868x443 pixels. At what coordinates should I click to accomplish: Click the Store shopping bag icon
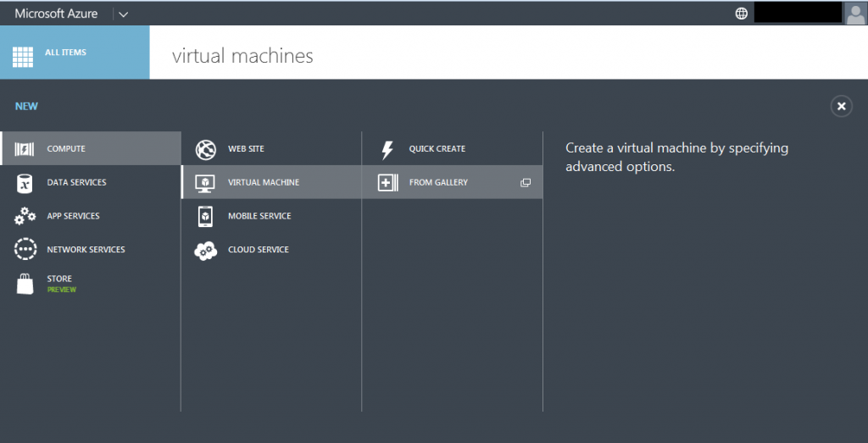25,284
